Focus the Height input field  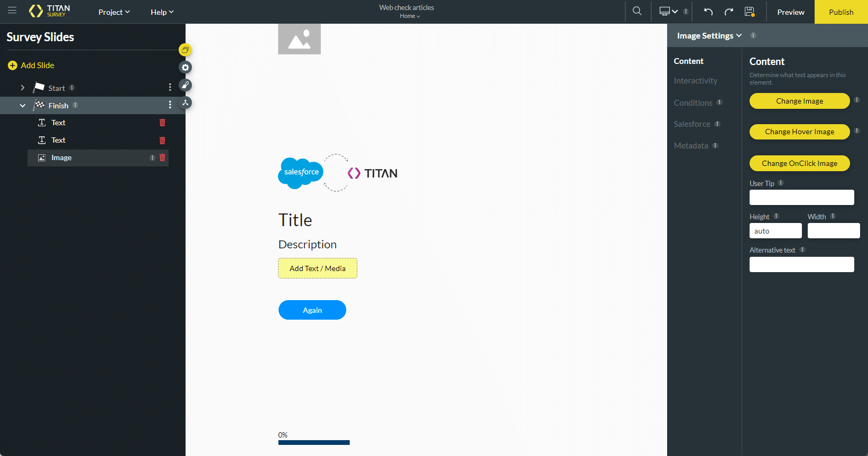(775, 231)
